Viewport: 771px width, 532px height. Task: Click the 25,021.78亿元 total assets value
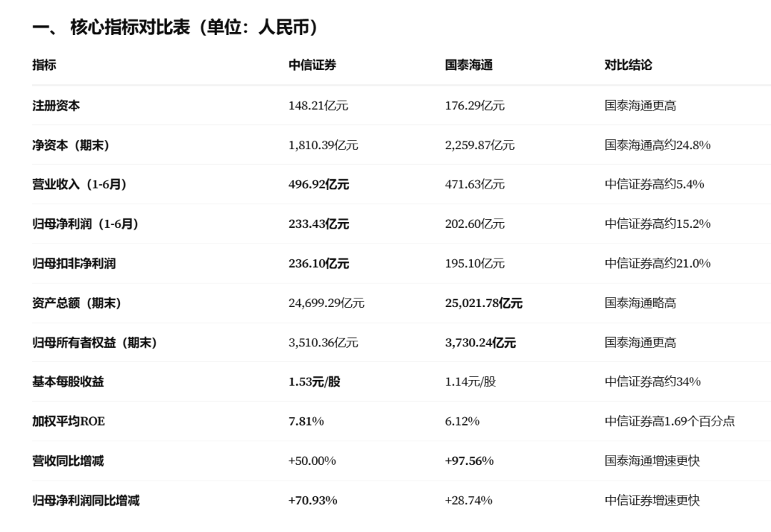483,303
